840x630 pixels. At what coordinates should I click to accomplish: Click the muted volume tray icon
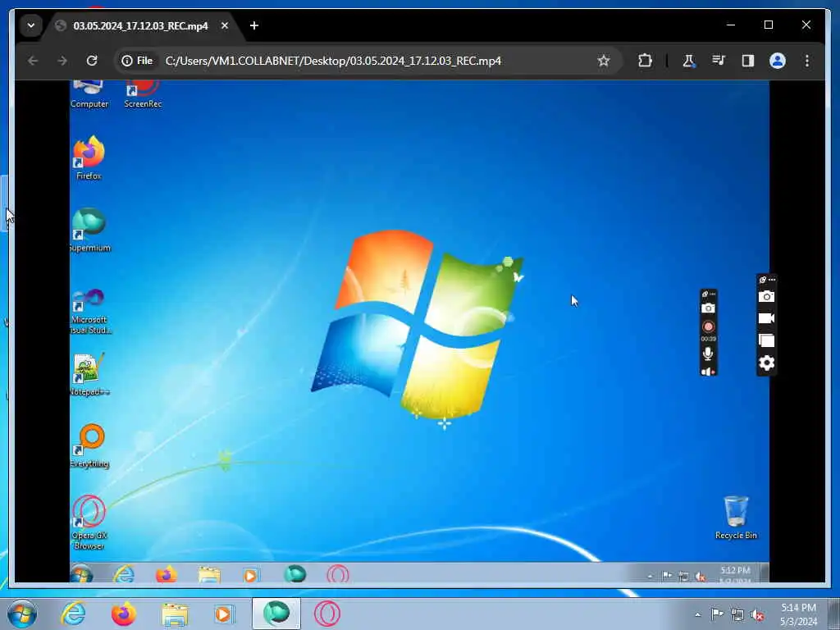[x=757, y=615]
